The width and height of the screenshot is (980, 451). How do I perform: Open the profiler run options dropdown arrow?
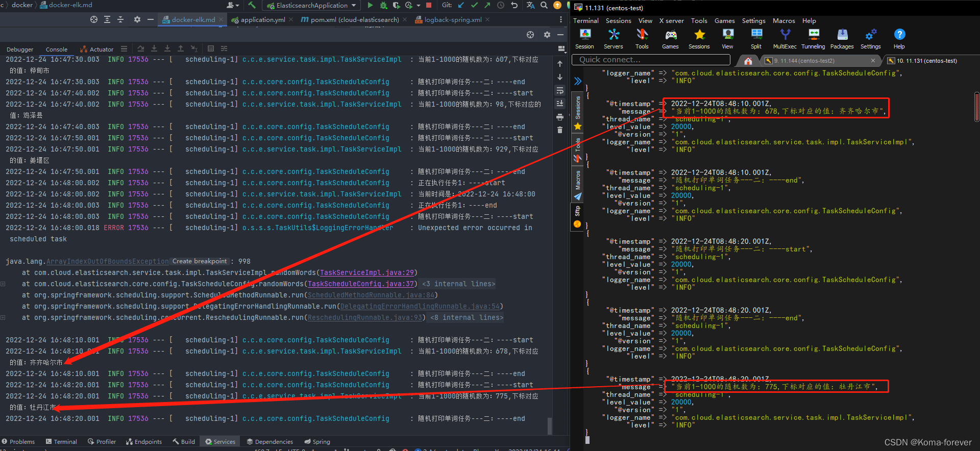tap(419, 5)
